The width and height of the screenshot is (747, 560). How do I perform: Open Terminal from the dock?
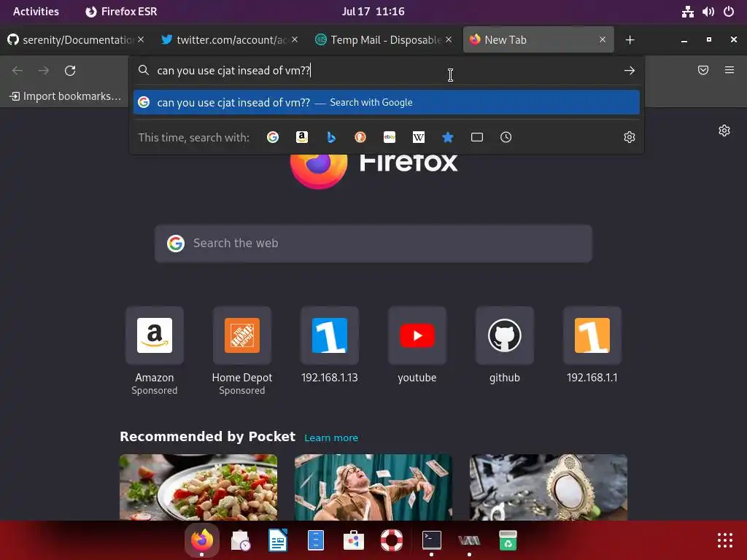pyautogui.click(x=432, y=540)
